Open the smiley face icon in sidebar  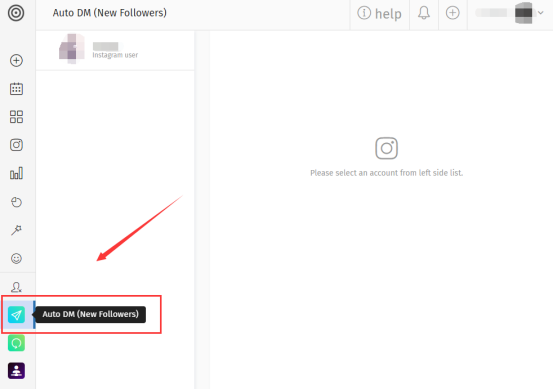click(x=16, y=258)
